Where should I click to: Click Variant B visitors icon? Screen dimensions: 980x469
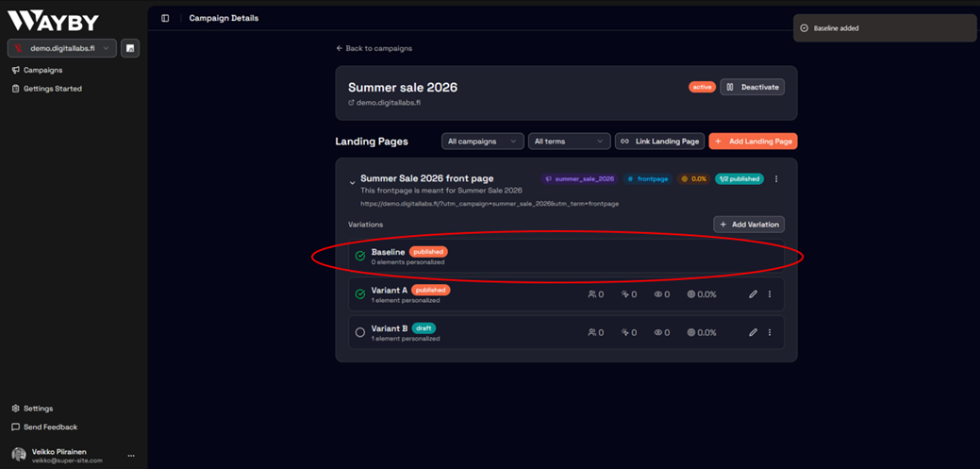[592, 333]
